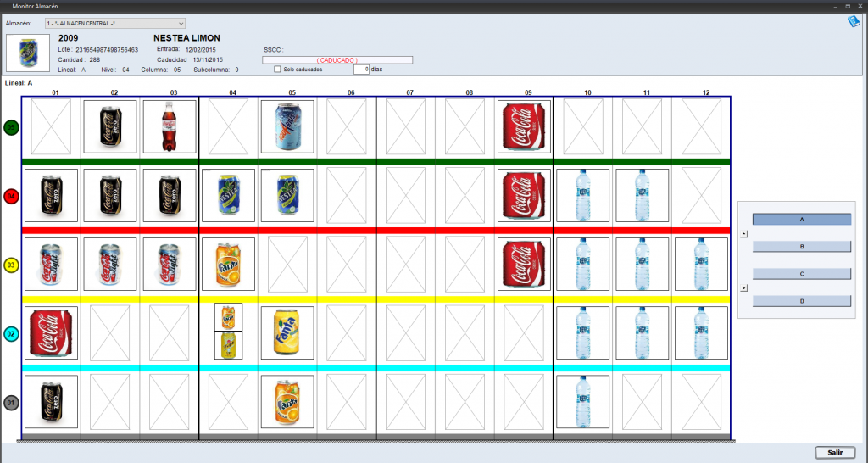Open the Almacén dropdown
Screen dimensions: 868x463
(x=115, y=23)
